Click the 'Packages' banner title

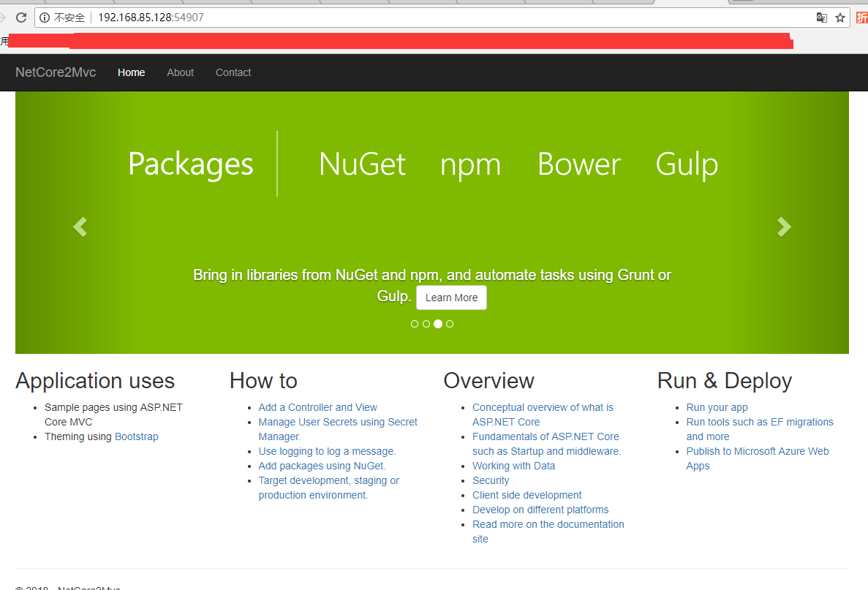tap(191, 164)
